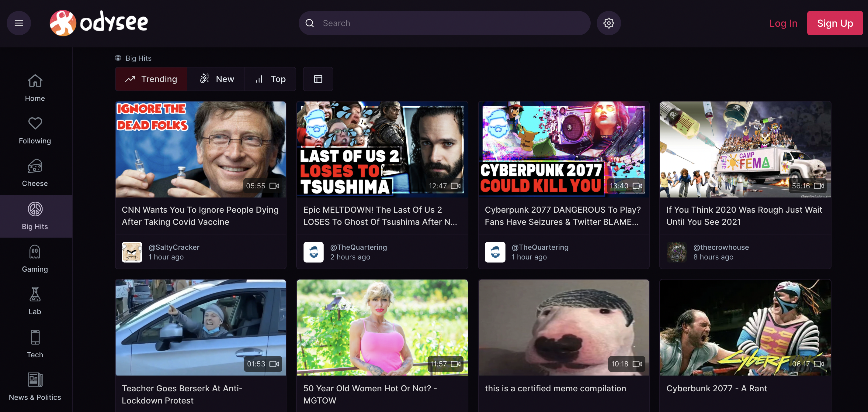The height and width of the screenshot is (412, 868).
Task: Switch to the Top tab
Action: click(x=270, y=79)
